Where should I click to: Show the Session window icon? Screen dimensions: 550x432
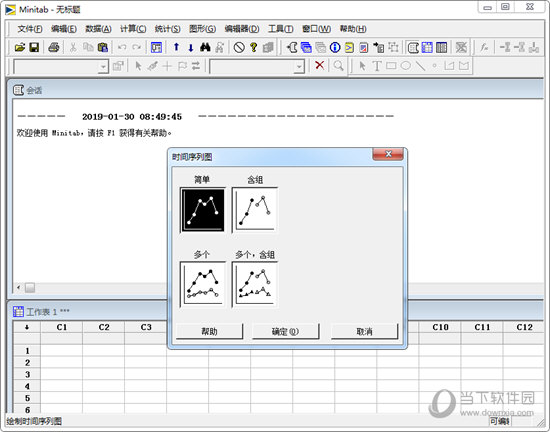[413, 47]
